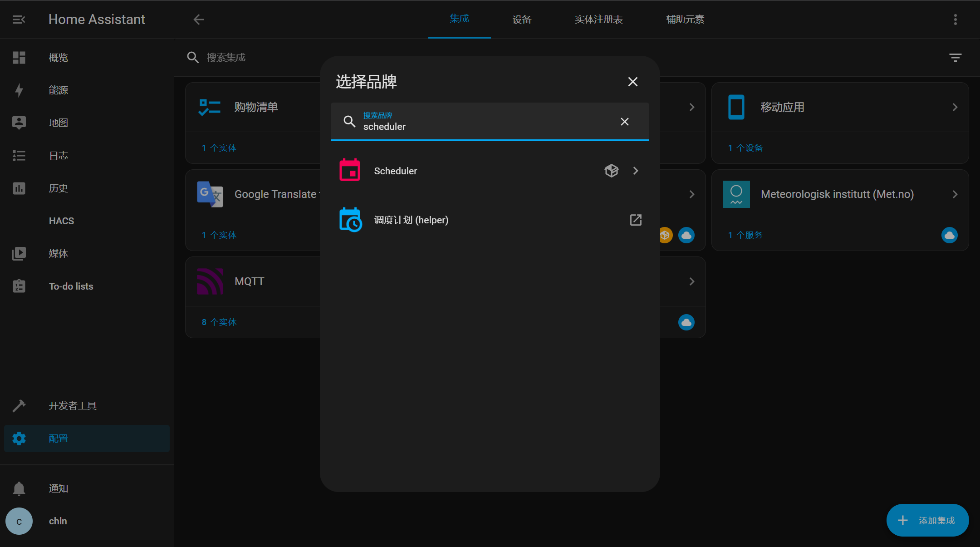Image resolution: width=980 pixels, height=547 pixels.
Task: Open the three-dot overflow menu
Action: pos(955,20)
